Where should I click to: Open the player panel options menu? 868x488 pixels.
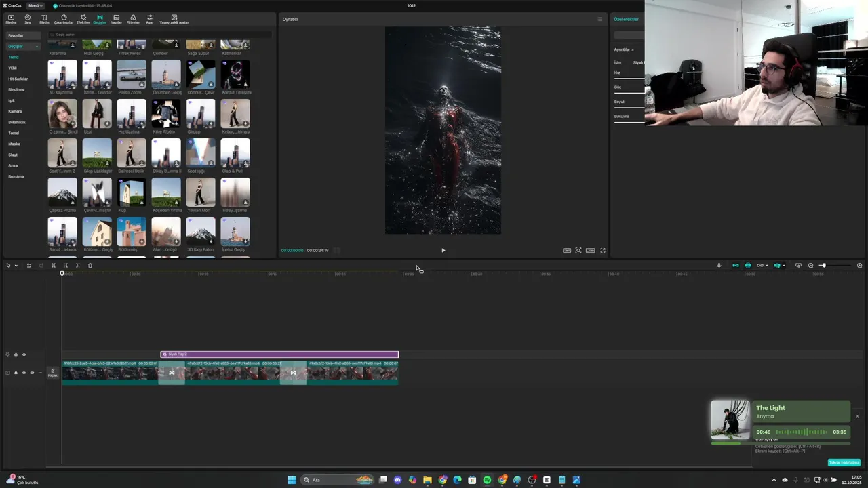(599, 19)
